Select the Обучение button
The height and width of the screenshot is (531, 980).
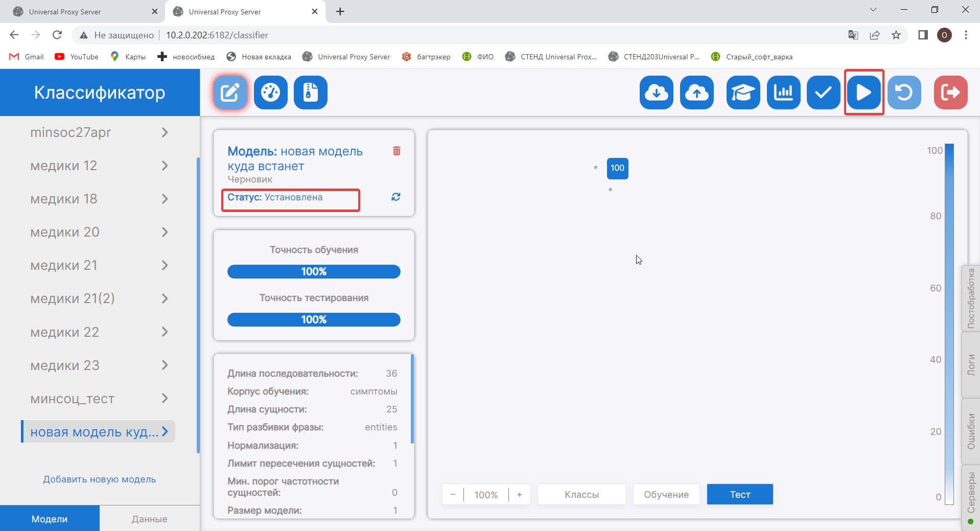[666, 494]
